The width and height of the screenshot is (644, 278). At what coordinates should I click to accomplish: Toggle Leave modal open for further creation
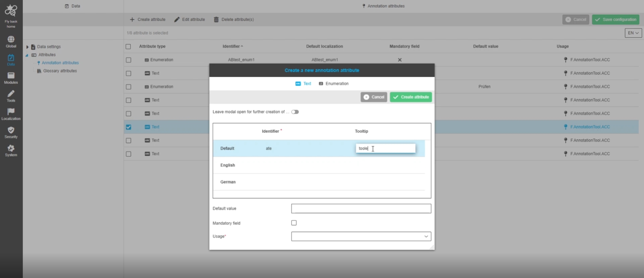pyautogui.click(x=295, y=112)
